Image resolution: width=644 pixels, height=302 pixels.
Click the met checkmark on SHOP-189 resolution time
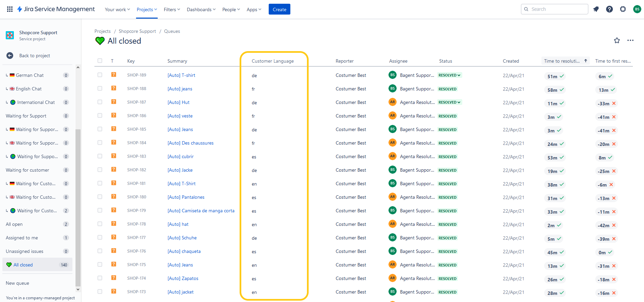point(562,76)
